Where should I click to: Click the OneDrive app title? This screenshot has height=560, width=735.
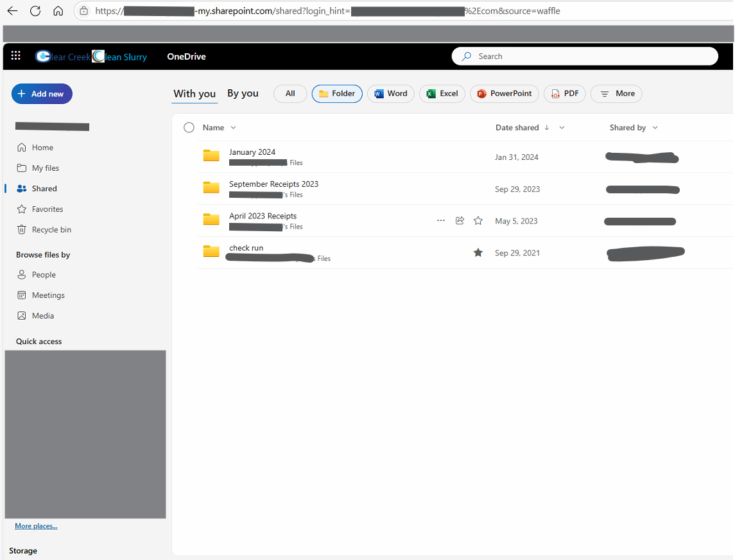187,57
